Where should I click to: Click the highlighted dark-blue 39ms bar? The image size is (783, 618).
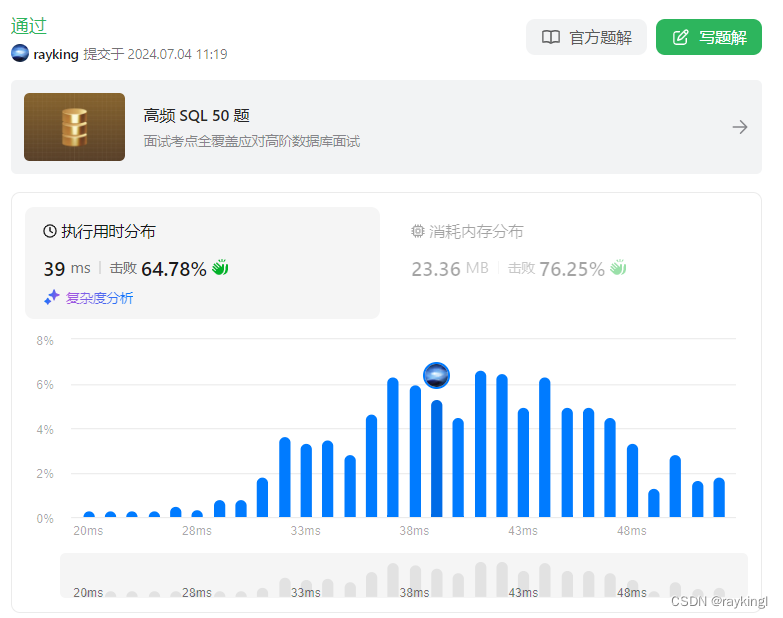(x=436, y=458)
